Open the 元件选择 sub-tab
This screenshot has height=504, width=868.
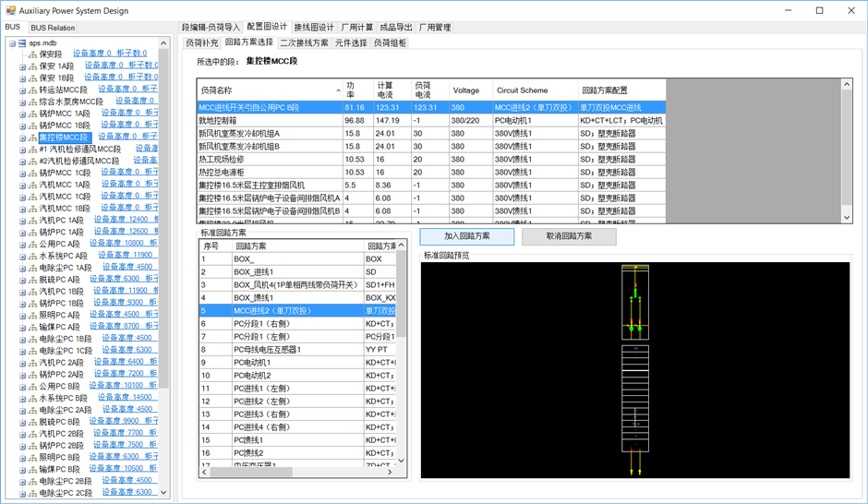tap(351, 42)
